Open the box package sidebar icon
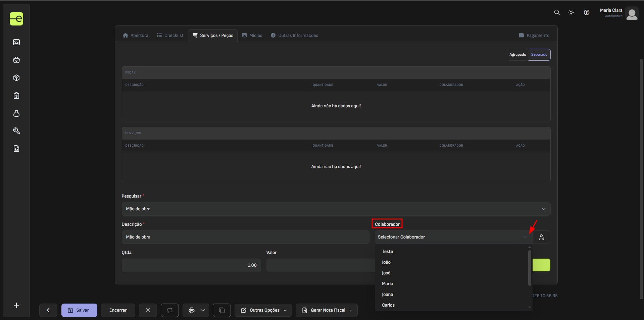This screenshot has width=644, height=320. 16,78
